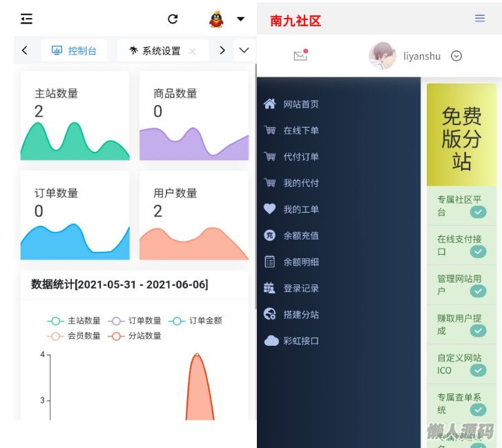Click the recharge icon beside 余额充值
The height and width of the screenshot is (448, 502).
click(269, 235)
